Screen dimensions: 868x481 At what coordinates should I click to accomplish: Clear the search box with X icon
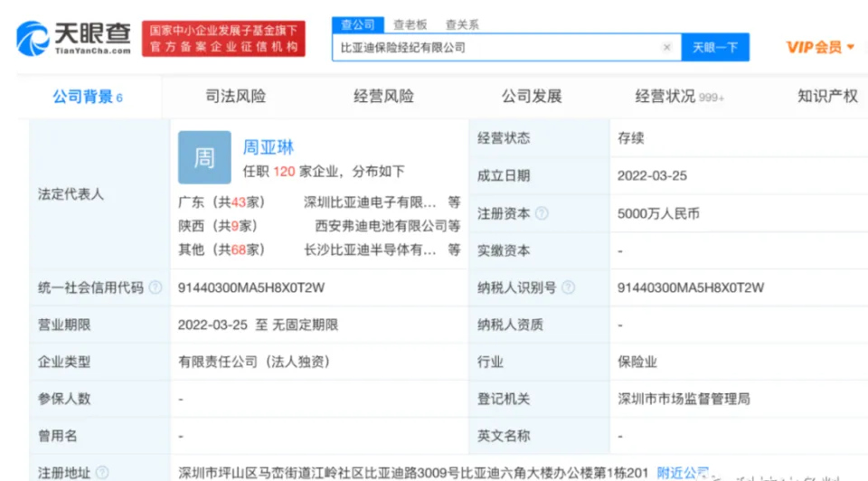coord(667,47)
